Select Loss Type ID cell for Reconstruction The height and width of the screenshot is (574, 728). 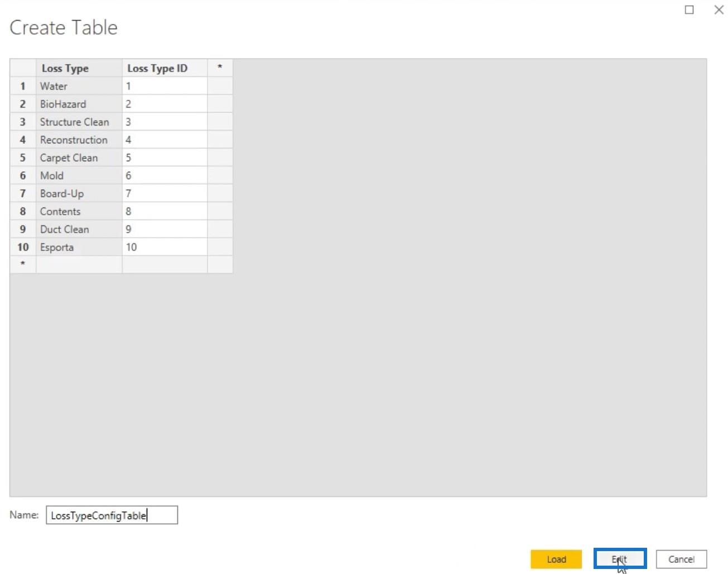point(165,139)
